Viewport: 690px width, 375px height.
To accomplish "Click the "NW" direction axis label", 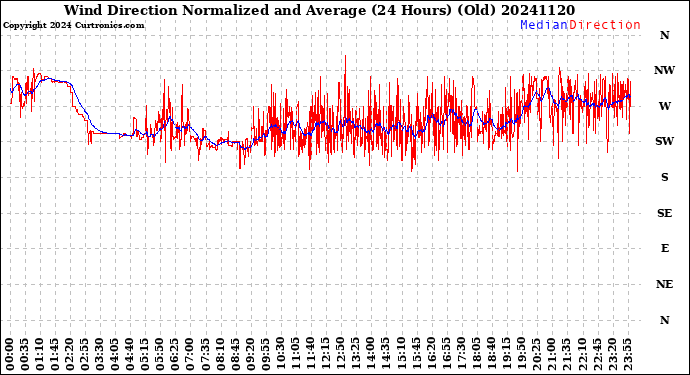I will coord(664,70).
